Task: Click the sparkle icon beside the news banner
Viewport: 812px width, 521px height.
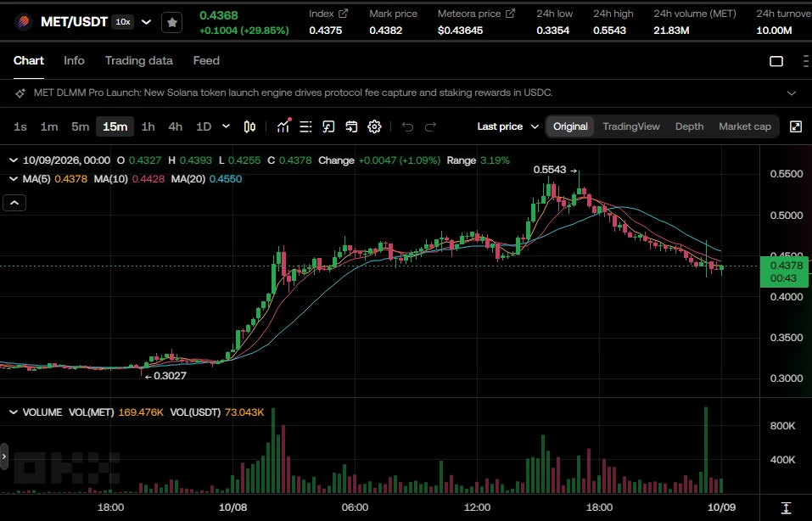Action: [20, 93]
